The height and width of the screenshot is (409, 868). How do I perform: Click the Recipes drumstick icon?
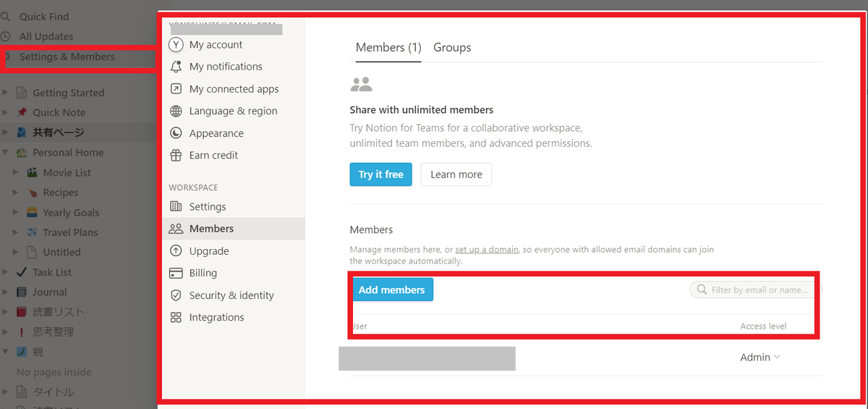(32, 193)
